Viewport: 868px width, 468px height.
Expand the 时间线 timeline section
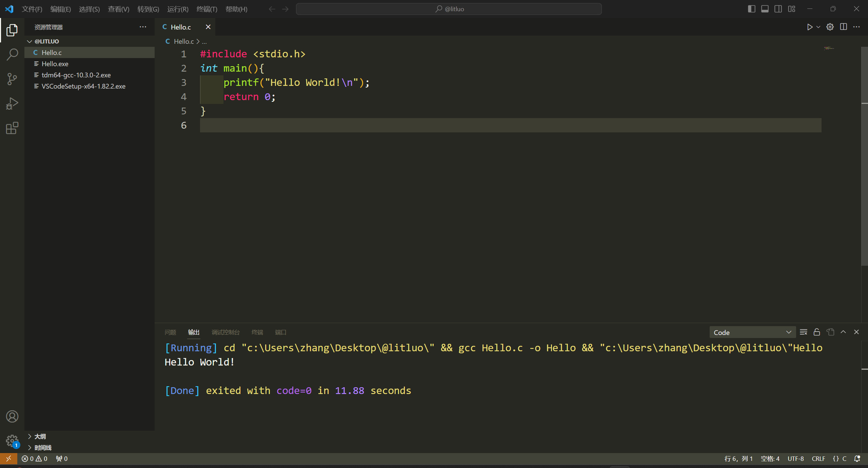(90, 448)
